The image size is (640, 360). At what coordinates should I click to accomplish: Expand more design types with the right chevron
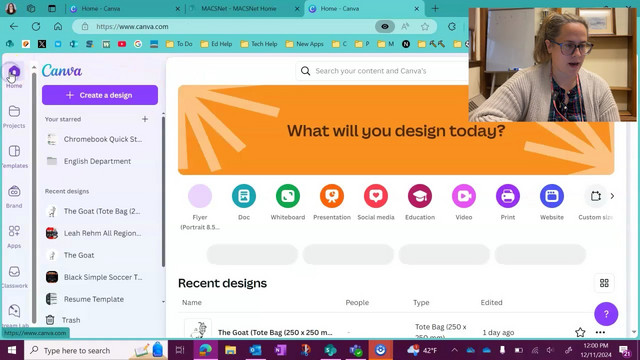[612, 196]
